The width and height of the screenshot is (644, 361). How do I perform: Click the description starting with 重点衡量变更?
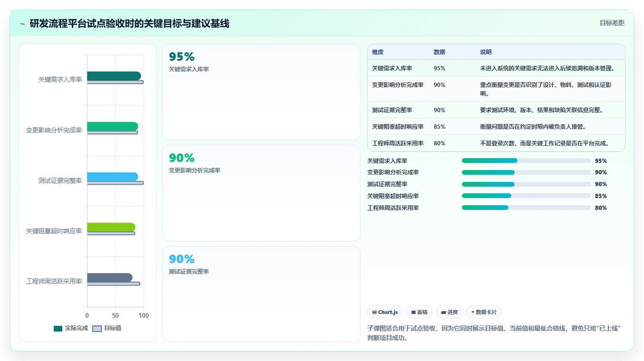click(x=546, y=89)
